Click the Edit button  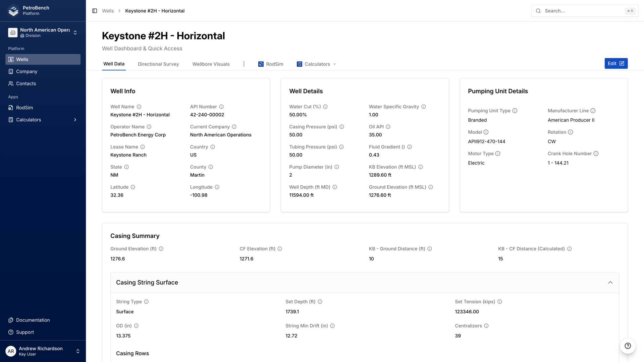click(x=616, y=63)
